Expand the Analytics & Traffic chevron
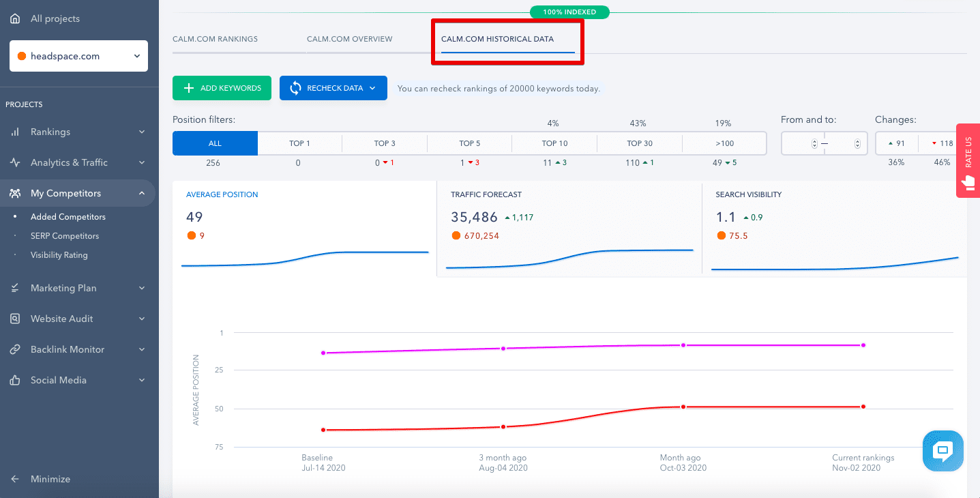The height and width of the screenshot is (498, 980). pyautogui.click(x=142, y=162)
